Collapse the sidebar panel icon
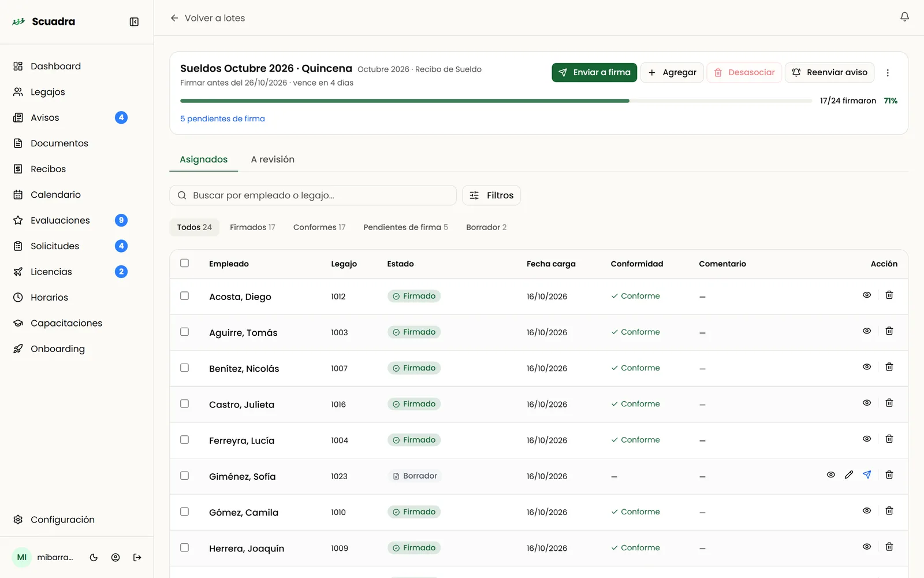Screen dimensions: 924x578 (x=134, y=22)
